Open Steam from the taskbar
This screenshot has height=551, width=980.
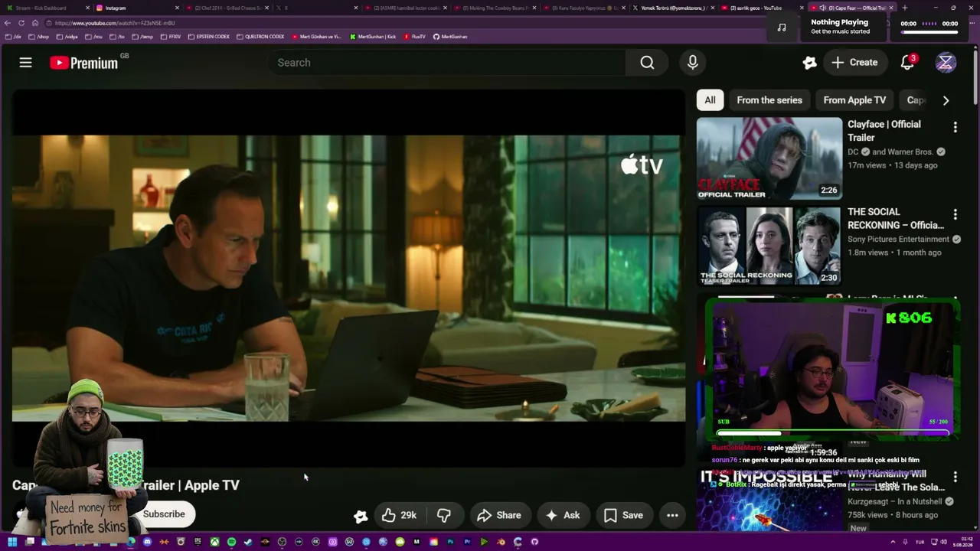point(248,542)
